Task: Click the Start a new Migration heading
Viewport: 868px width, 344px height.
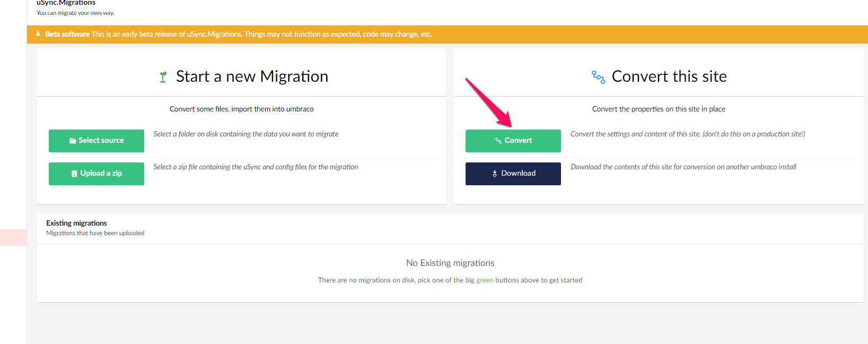Action: tap(252, 76)
